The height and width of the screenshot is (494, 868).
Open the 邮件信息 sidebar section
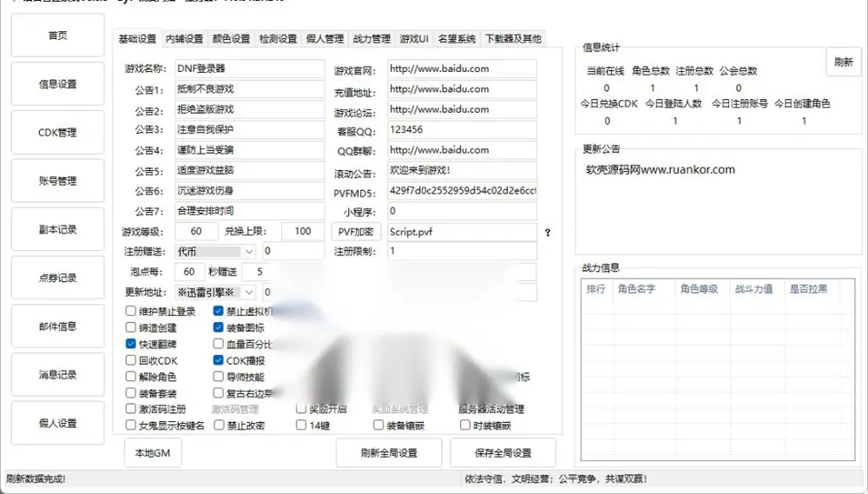click(57, 326)
